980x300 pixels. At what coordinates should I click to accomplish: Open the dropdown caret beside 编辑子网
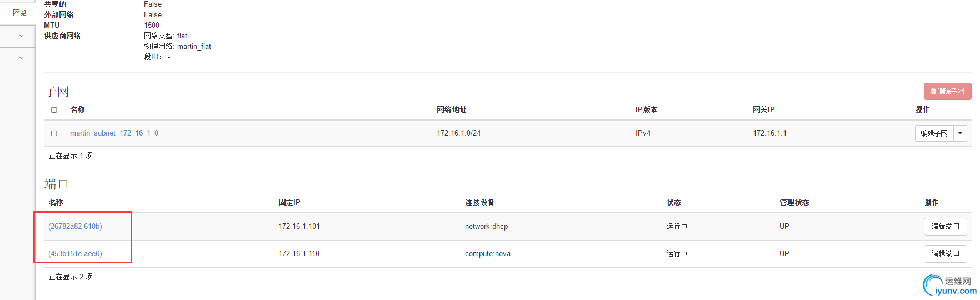[960, 133]
